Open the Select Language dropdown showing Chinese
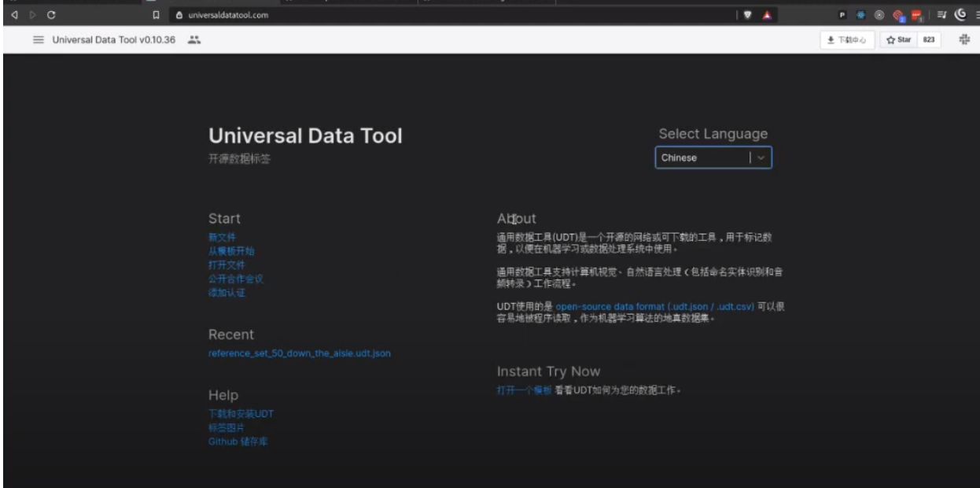The image size is (980, 488). click(713, 157)
